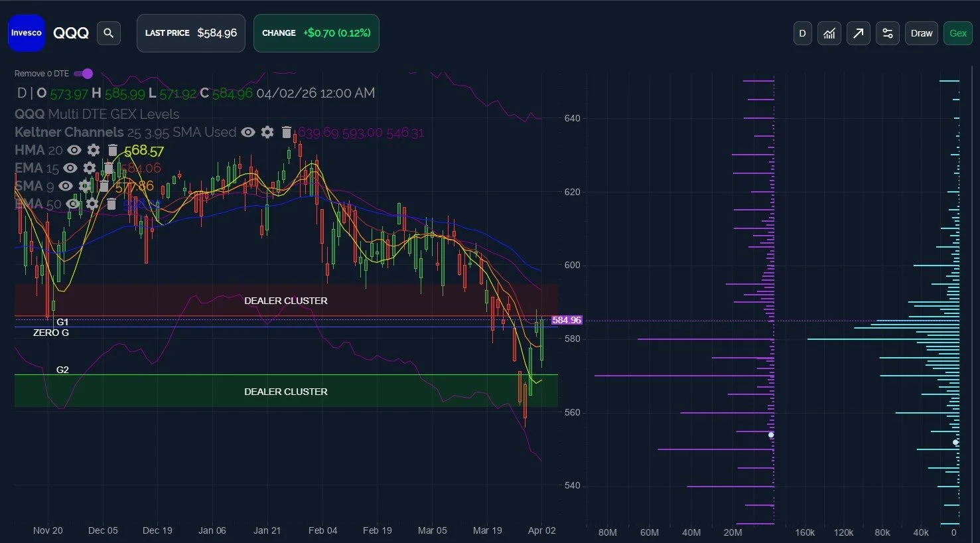
Task: Click the QQQ Multi DTE GEX Levels label
Action: pos(97,114)
